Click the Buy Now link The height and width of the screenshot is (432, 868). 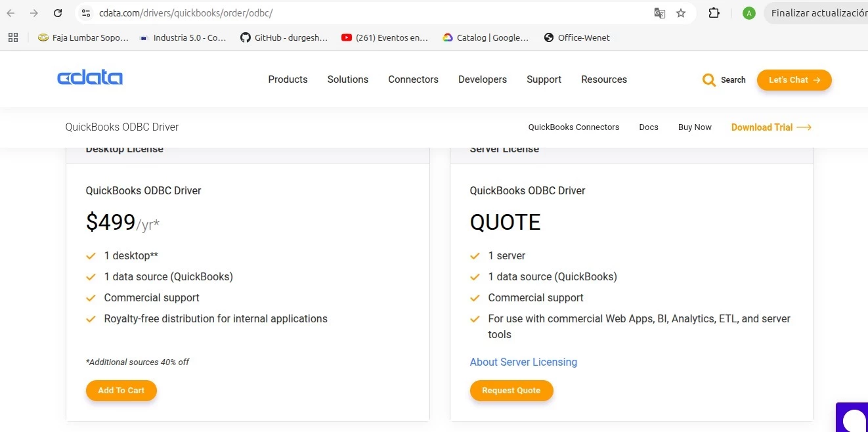[x=695, y=127]
